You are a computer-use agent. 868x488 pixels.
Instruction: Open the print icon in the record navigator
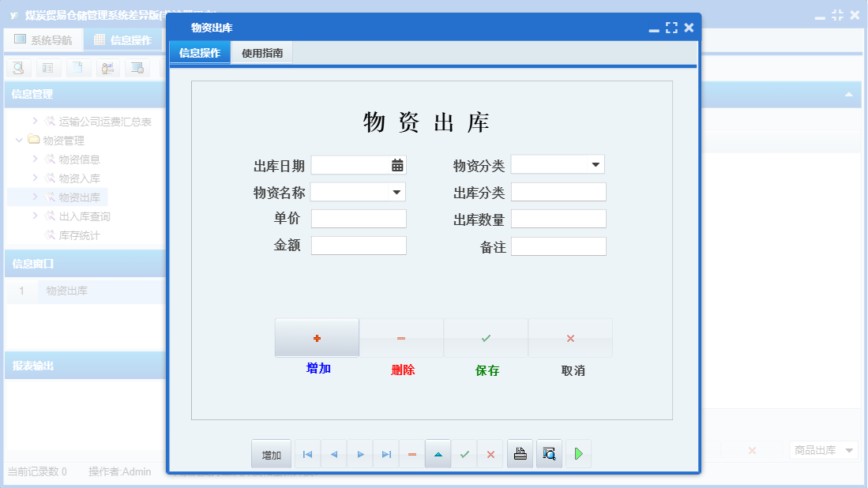coord(520,453)
